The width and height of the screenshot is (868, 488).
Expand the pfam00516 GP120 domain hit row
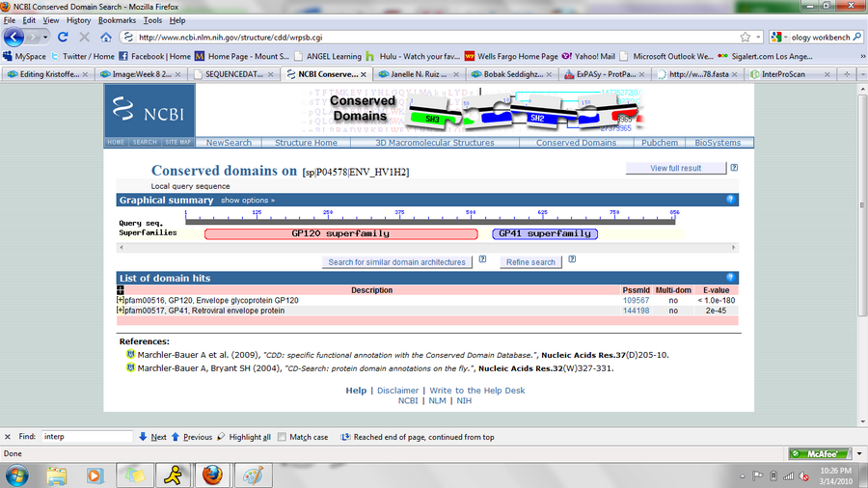[x=120, y=300]
